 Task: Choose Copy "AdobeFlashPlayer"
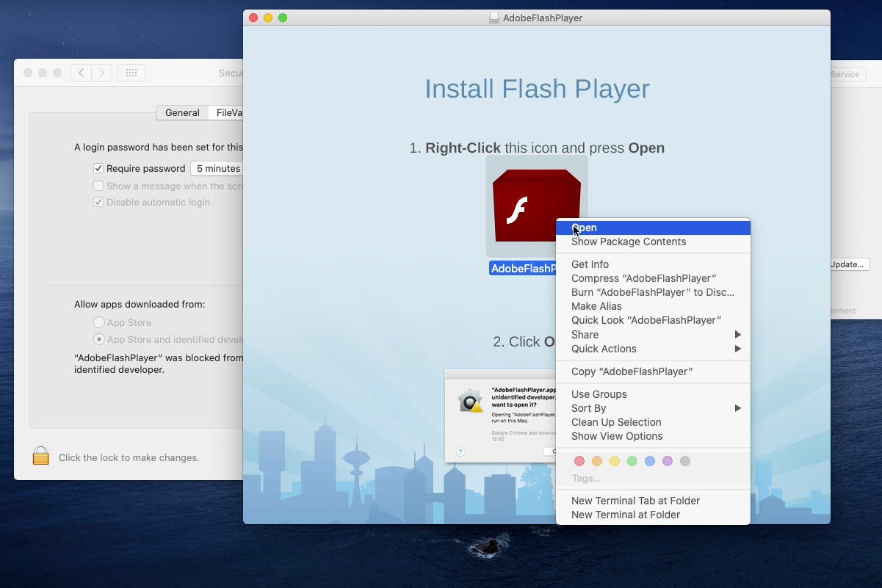point(653,371)
